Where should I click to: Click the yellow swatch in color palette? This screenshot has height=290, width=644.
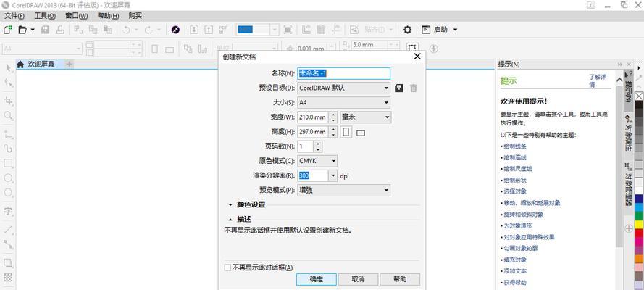(639, 225)
